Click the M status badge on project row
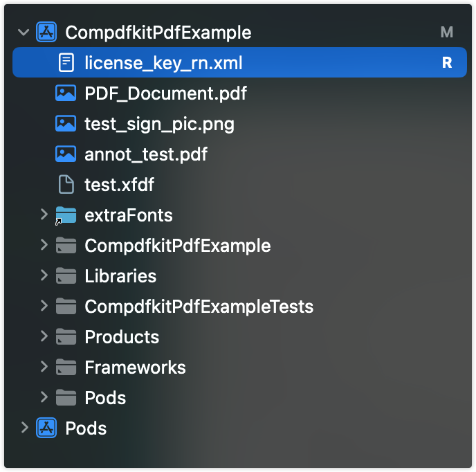This screenshot has width=476, height=472. point(447,33)
